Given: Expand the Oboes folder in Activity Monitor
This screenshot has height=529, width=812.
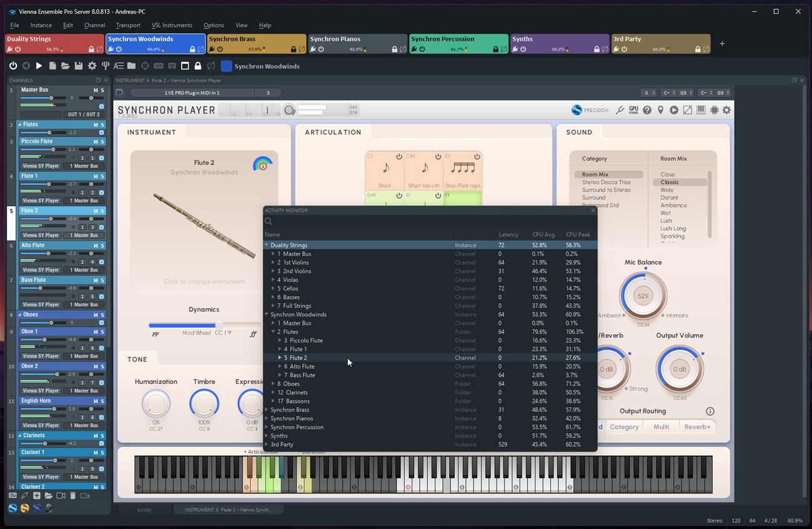Looking at the screenshot, I should (273, 384).
